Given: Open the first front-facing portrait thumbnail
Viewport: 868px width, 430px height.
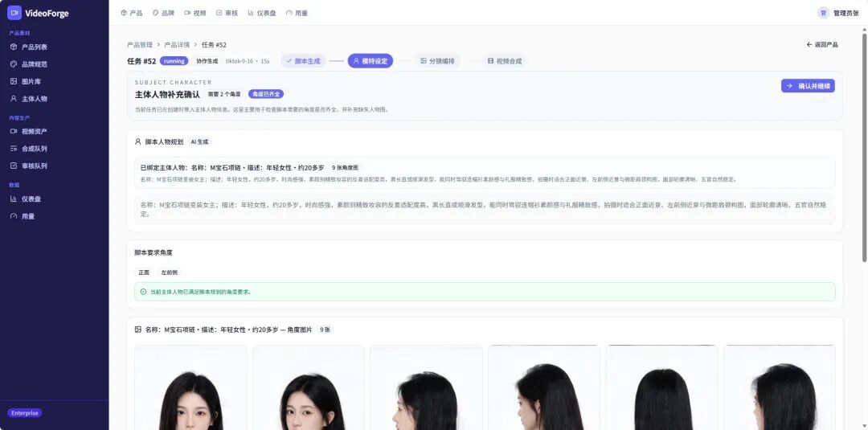Looking at the screenshot, I should tap(190, 387).
